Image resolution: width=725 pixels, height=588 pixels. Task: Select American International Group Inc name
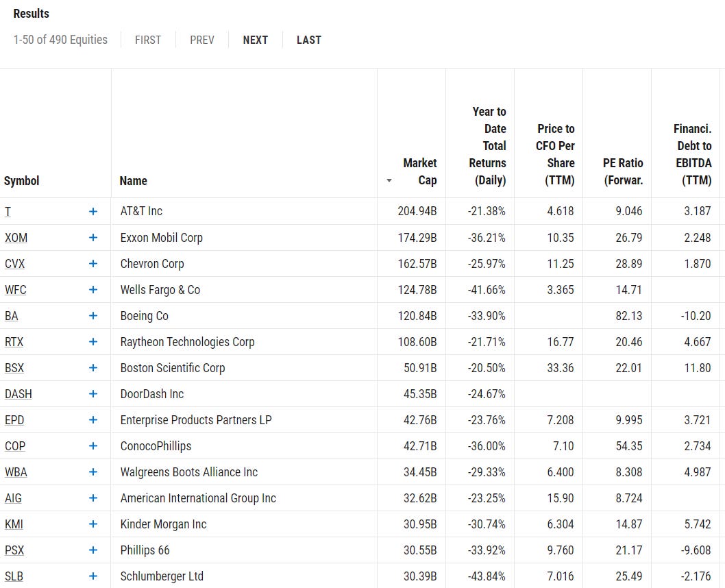click(198, 498)
